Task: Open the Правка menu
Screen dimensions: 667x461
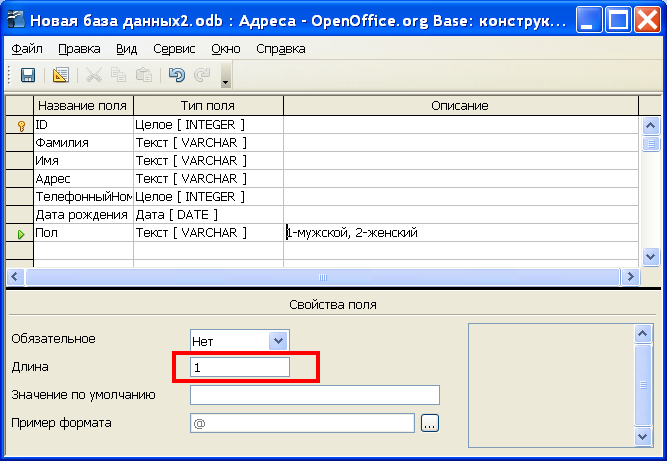Action: (79, 49)
